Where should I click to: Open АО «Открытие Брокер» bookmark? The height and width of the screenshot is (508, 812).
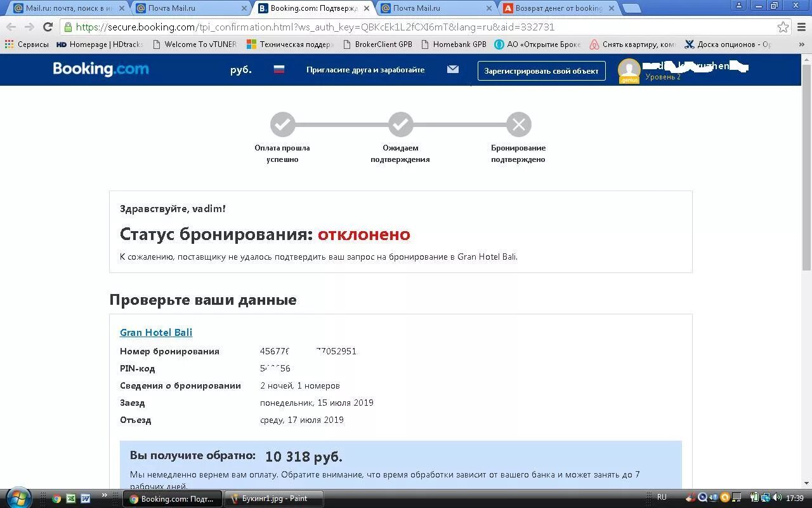pos(538,44)
